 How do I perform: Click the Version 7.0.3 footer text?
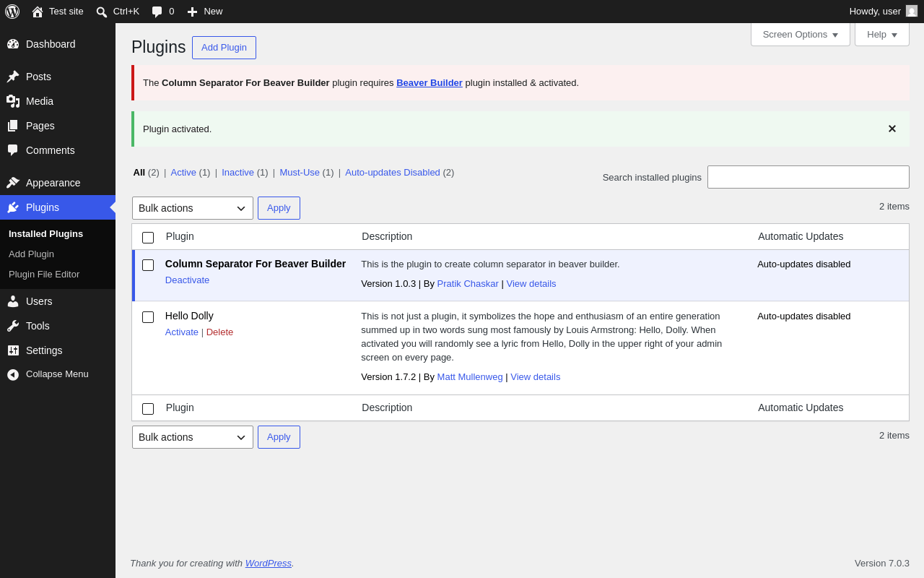click(x=882, y=563)
